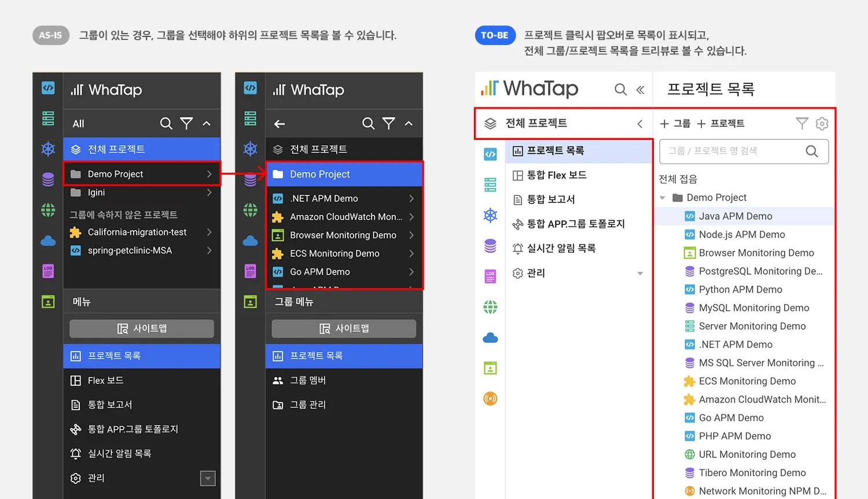Click the chevron next to TO-BE 전체 프로젝트
This screenshot has width=868, height=499.
[639, 124]
